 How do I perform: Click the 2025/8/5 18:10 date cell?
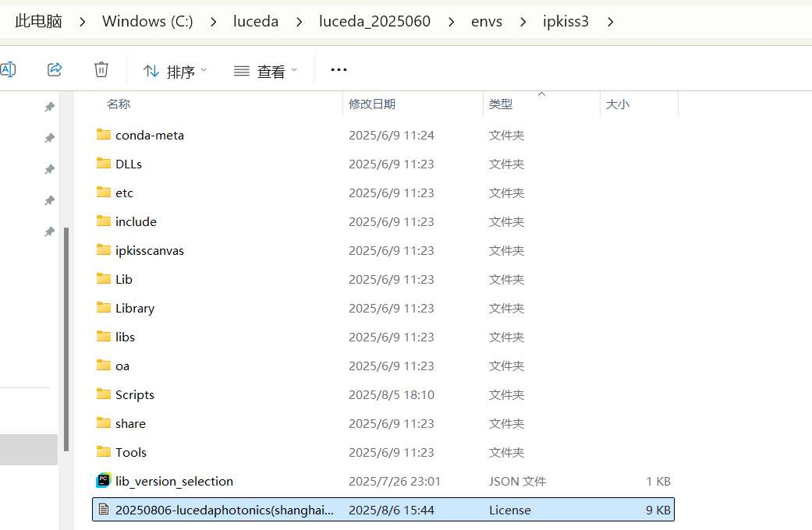point(392,395)
